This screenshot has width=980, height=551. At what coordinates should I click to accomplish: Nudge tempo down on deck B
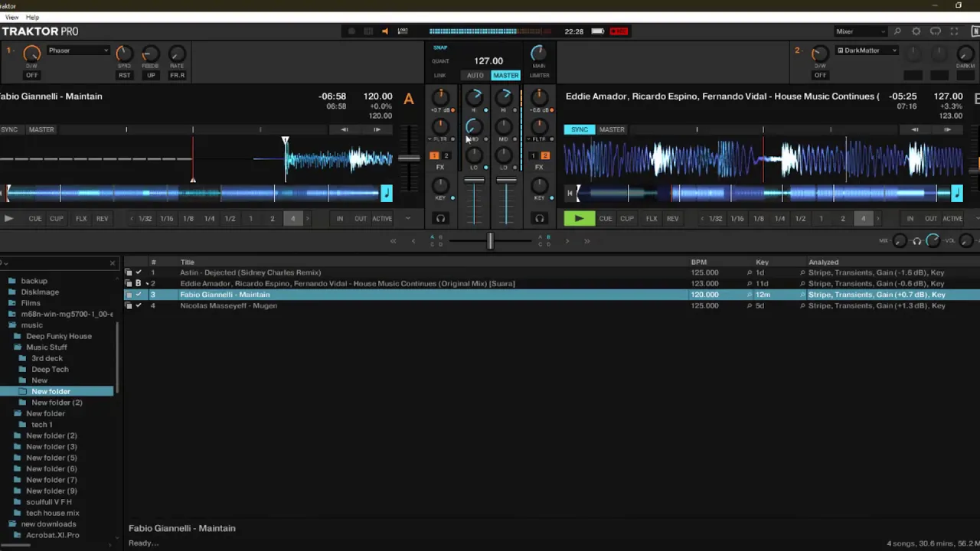click(914, 129)
